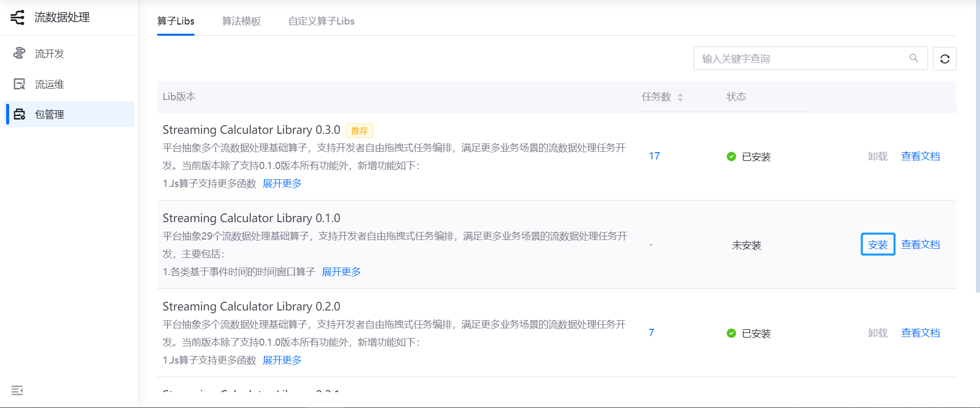The width and height of the screenshot is (980, 408).
Task: Expand 展开更多 for Library 0.1.0
Action: (341, 272)
